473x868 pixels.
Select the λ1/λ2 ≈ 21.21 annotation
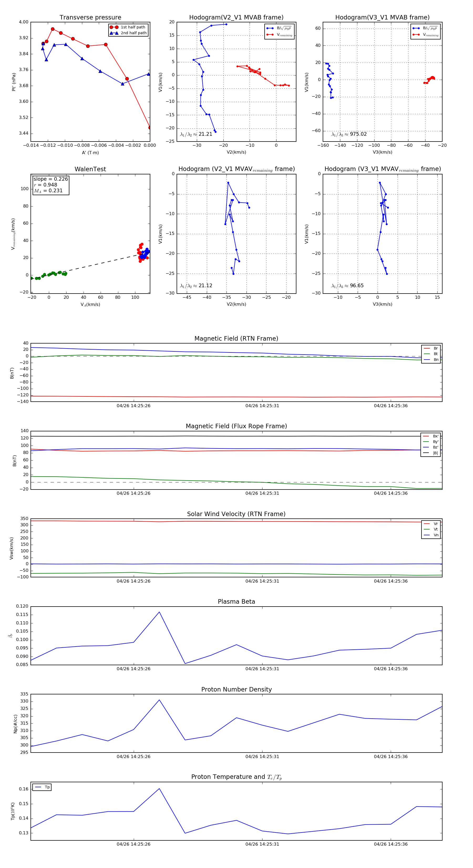[196, 134]
